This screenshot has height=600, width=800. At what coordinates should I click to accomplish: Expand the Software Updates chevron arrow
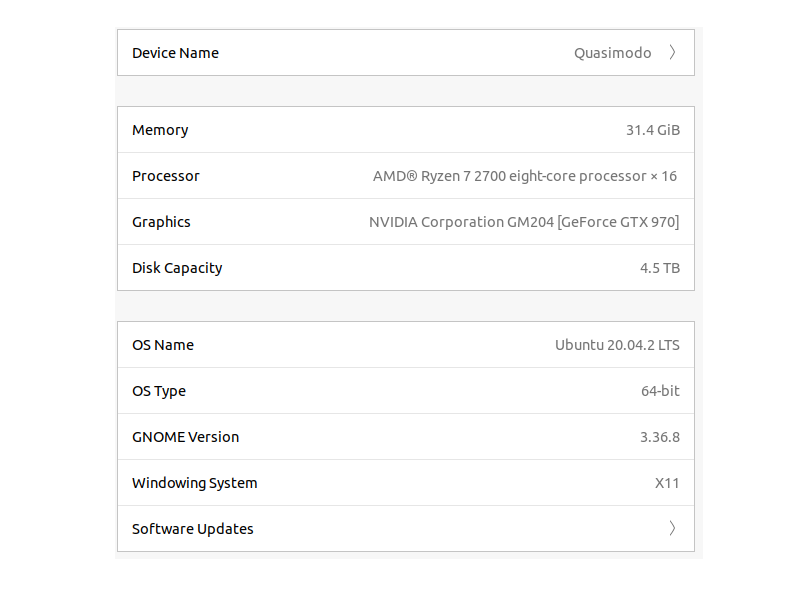point(672,529)
